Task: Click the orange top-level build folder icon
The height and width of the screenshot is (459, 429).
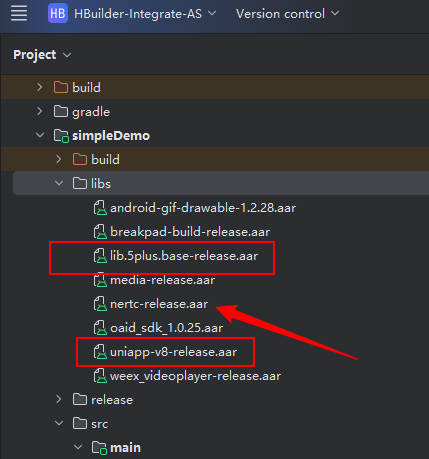Action: (61, 88)
